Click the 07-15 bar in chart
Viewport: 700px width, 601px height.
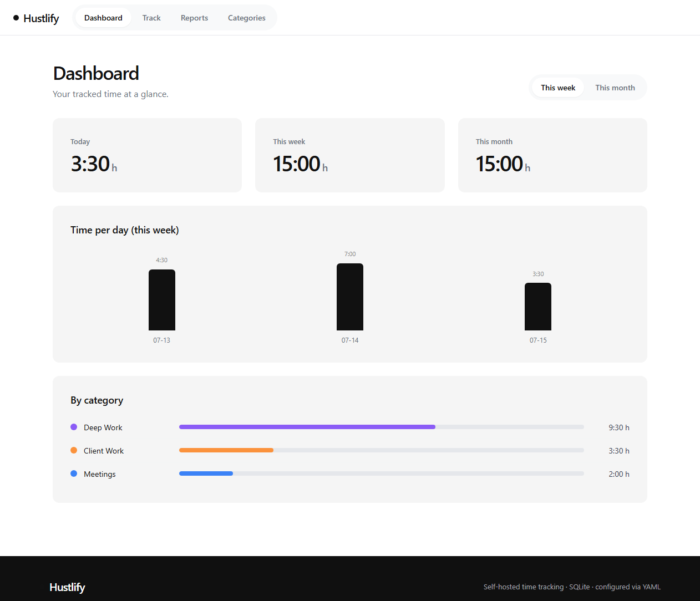coord(538,307)
